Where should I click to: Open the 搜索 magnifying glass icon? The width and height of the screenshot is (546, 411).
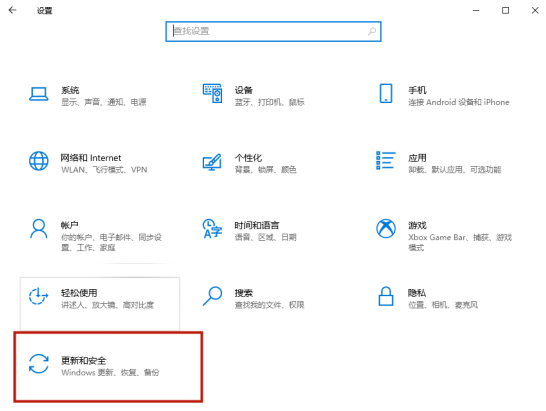pyautogui.click(x=212, y=296)
